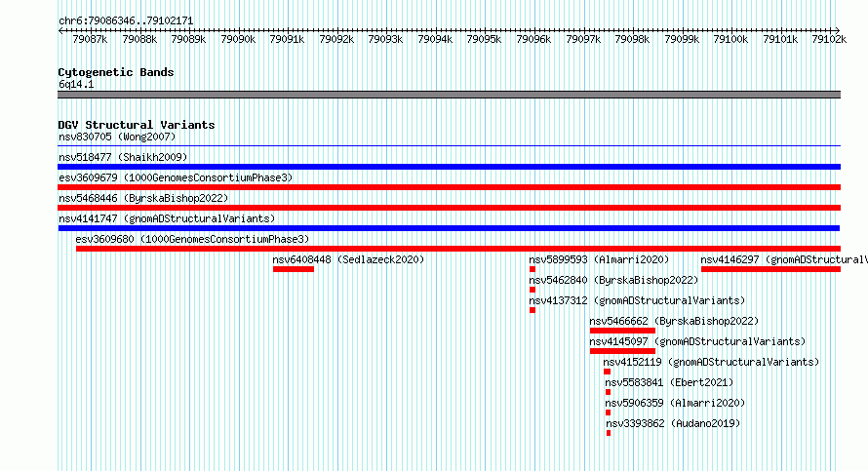Click the right arrow end of the ruler
The width and height of the screenshot is (868, 471).
pos(838,30)
